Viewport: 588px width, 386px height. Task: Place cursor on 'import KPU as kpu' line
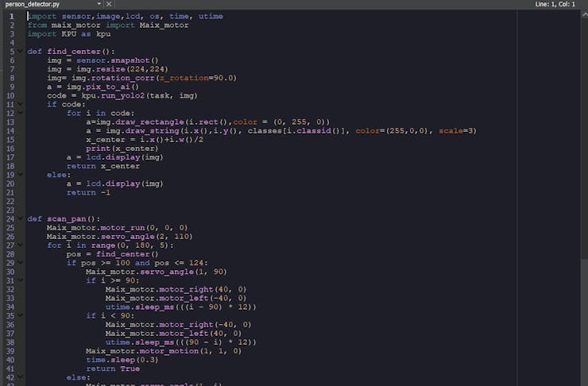[x=69, y=34]
